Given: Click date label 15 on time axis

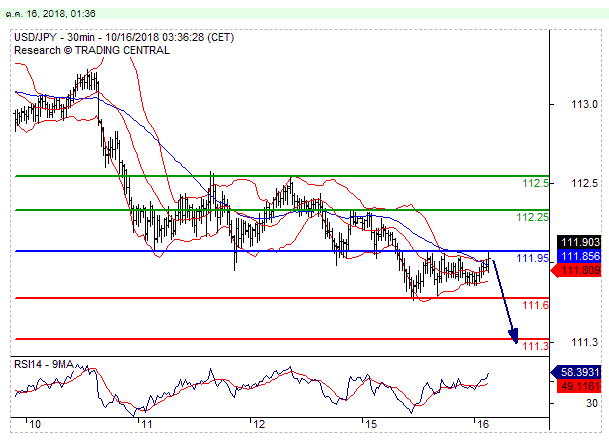Looking at the screenshot, I should [x=371, y=424].
